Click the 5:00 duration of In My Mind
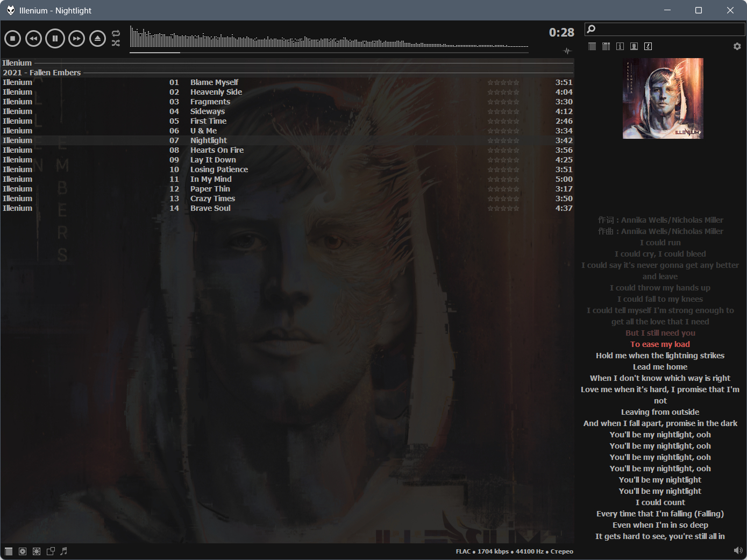The height and width of the screenshot is (560, 747). tap(564, 179)
